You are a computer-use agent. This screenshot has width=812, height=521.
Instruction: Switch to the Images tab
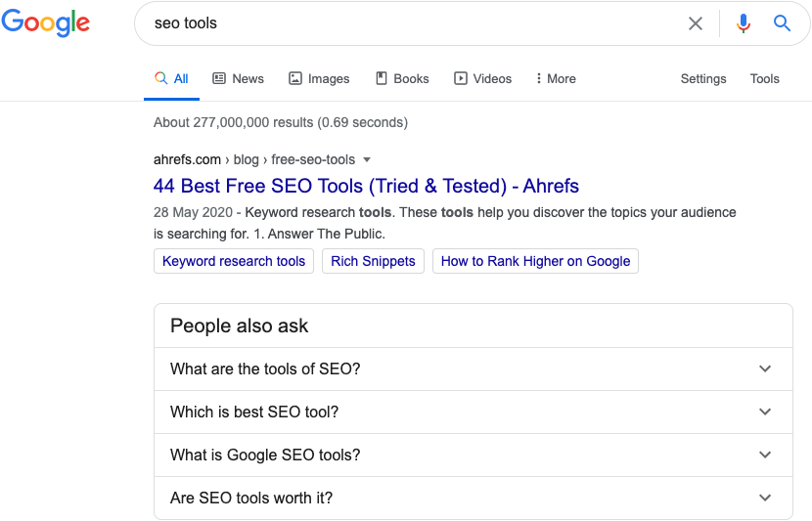(319, 78)
